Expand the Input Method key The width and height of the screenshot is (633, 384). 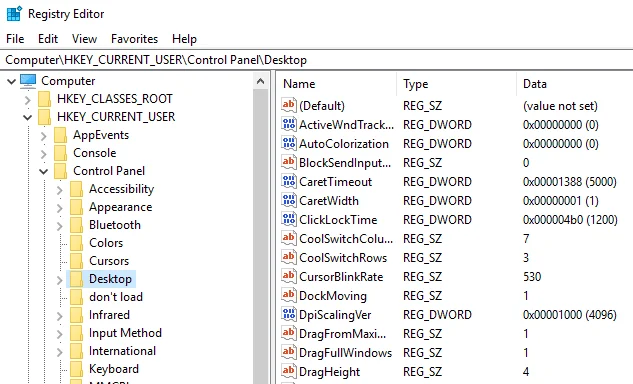60,334
